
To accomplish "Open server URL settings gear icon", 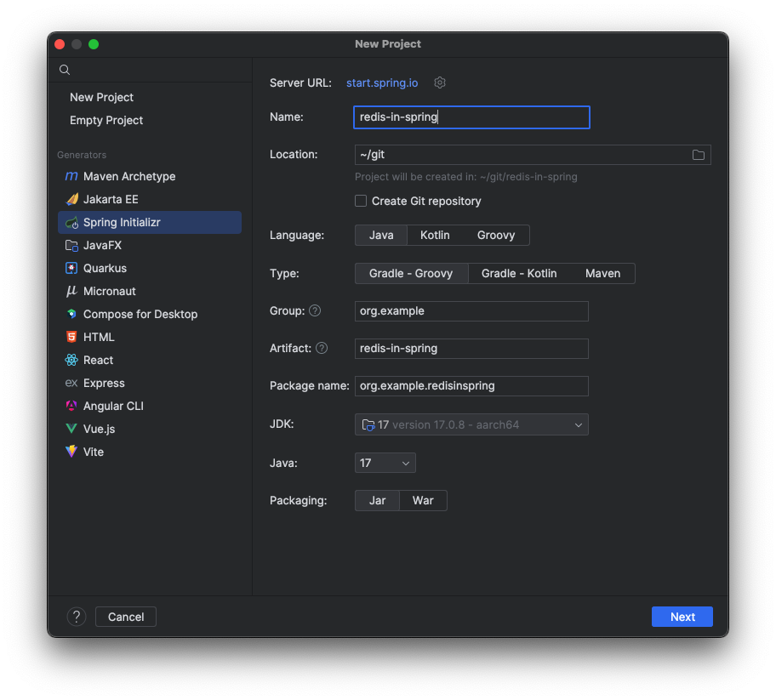I will click(x=439, y=83).
